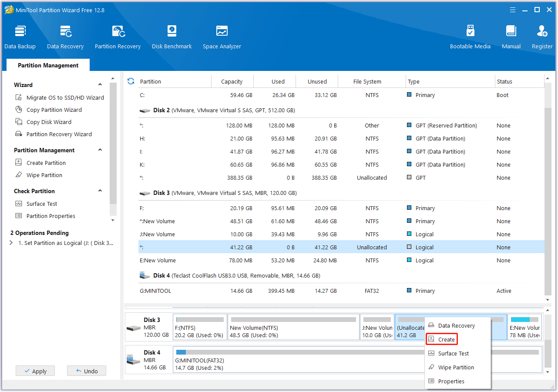Select New Volume 48.5 GB block
Viewport: 558px width, 392px height.
[x=293, y=327]
